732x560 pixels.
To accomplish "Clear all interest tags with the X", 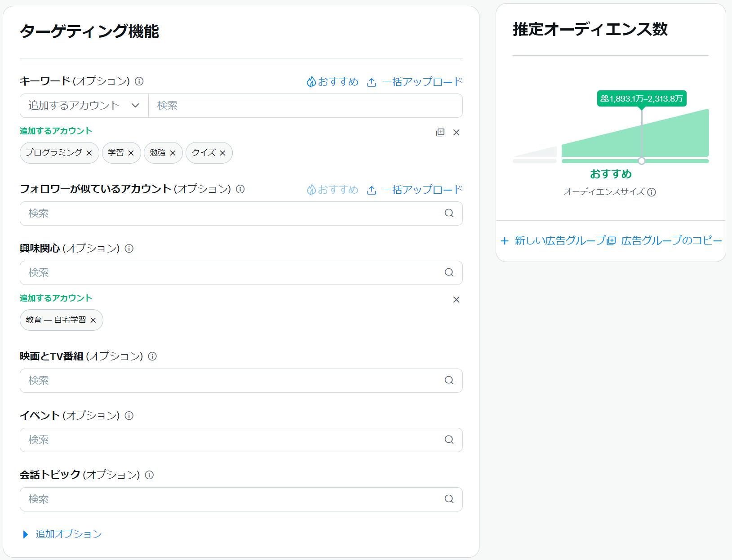I will point(457,300).
